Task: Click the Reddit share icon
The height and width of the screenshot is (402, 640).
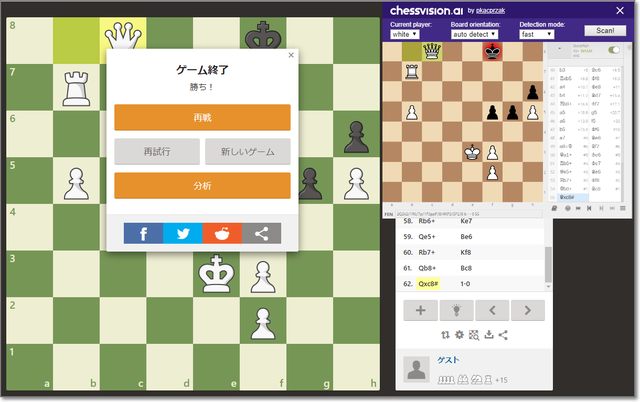Action: tap(222, 233)
